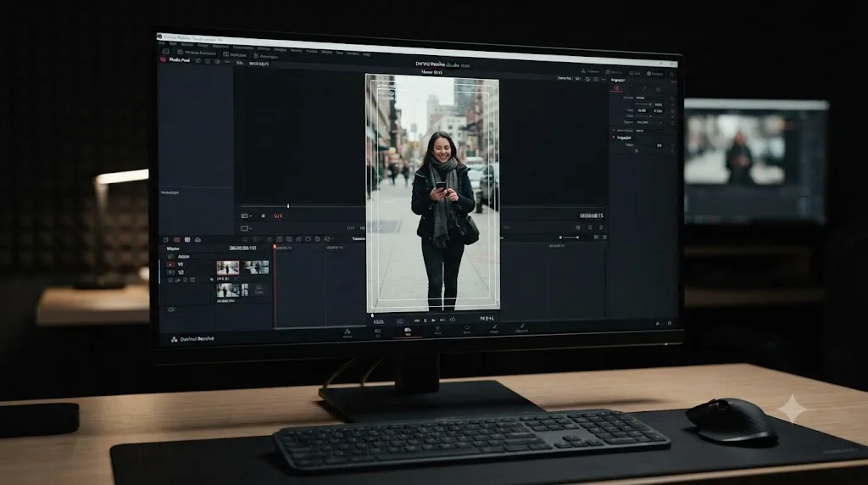Open the viewer mode dropdown beside speaker
This screenshot has height=485, width=868.
pos(247,215)
